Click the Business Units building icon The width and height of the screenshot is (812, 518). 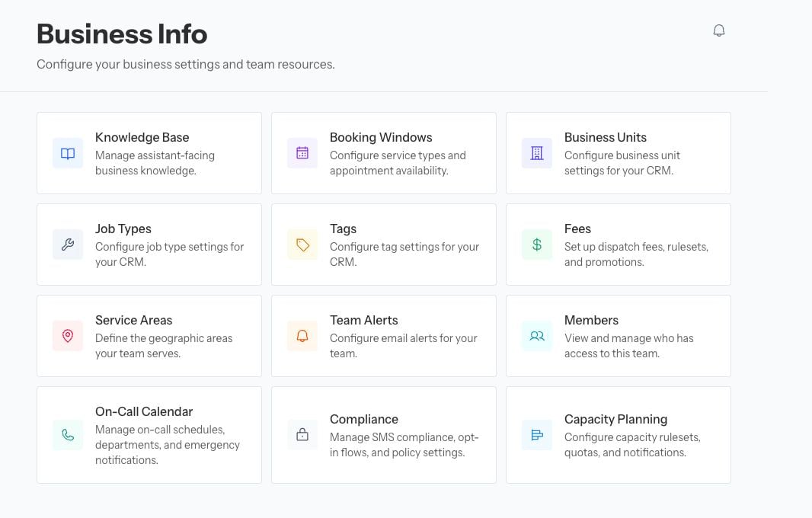(x=537, y=153)
